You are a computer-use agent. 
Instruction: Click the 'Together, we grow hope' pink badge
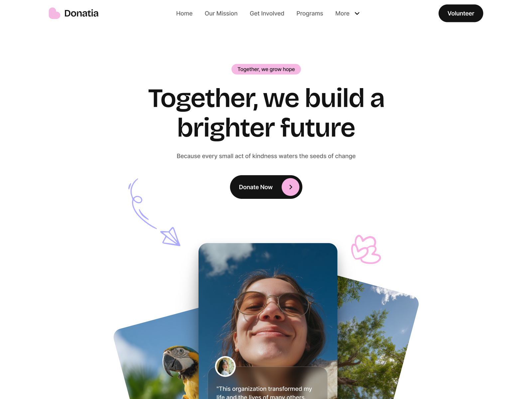click(x=266, y=69)
